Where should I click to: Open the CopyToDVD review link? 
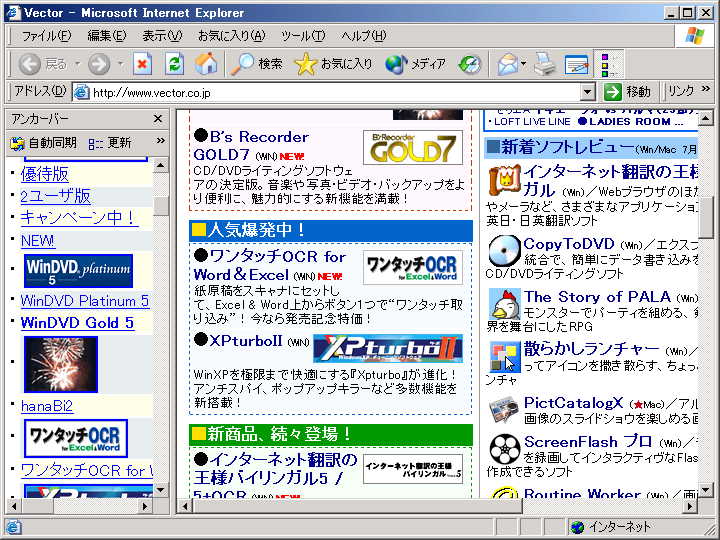pos(568,244)
